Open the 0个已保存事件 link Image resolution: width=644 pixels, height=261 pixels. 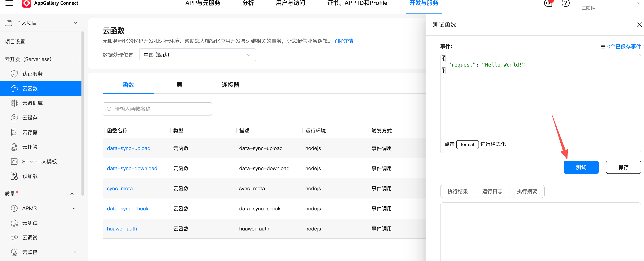(x=624, y=47)
